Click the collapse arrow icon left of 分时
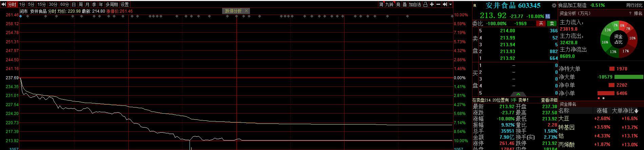This screenshot has height=150, width=644. pyautogui.click(x=4, y=4)
